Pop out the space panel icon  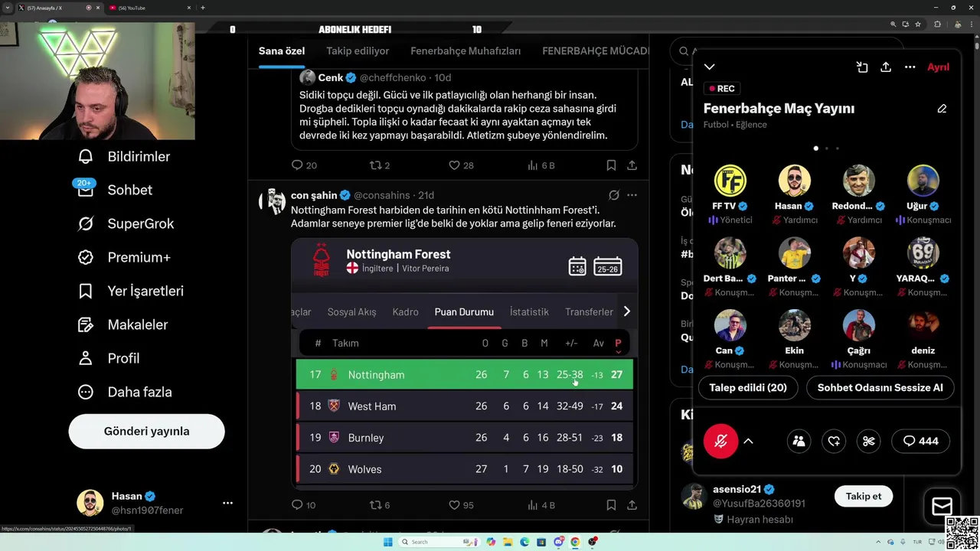(862, 67)
